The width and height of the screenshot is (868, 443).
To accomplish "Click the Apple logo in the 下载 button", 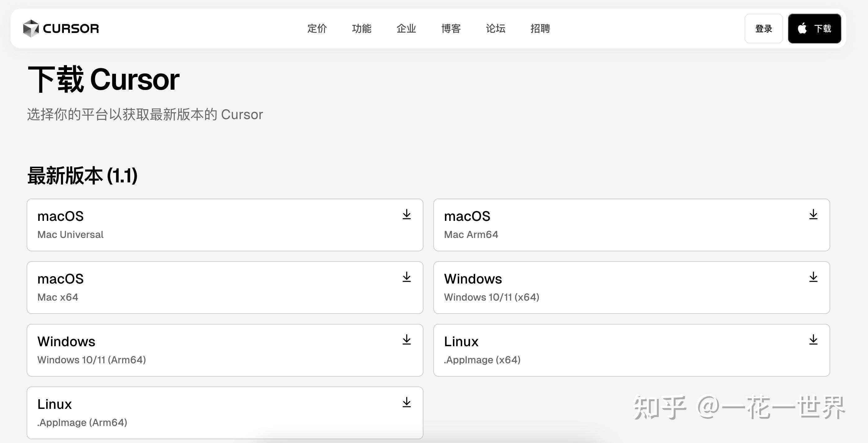I will (x=802, y=28).
